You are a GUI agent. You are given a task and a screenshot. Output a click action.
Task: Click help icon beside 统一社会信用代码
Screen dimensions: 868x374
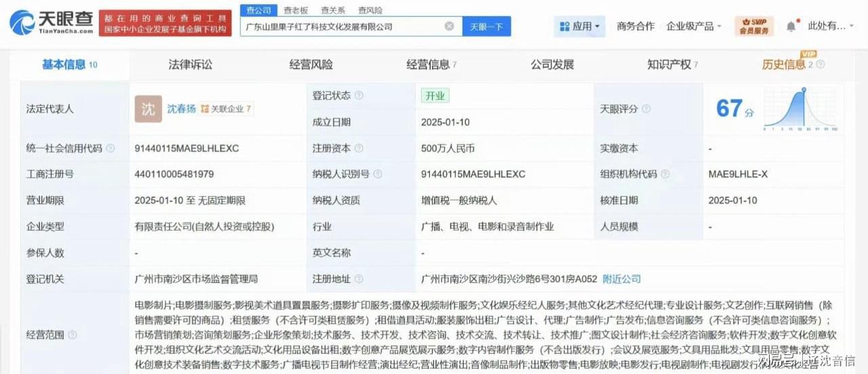click(111, 148)
